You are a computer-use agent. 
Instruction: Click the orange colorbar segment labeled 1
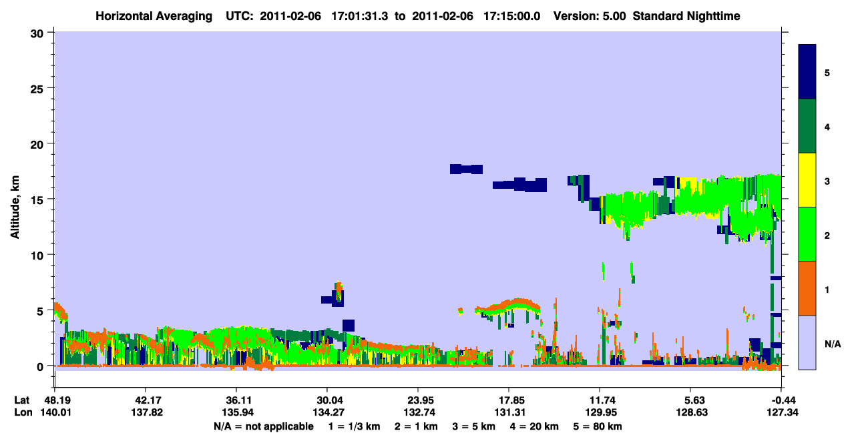coord(807,288)
